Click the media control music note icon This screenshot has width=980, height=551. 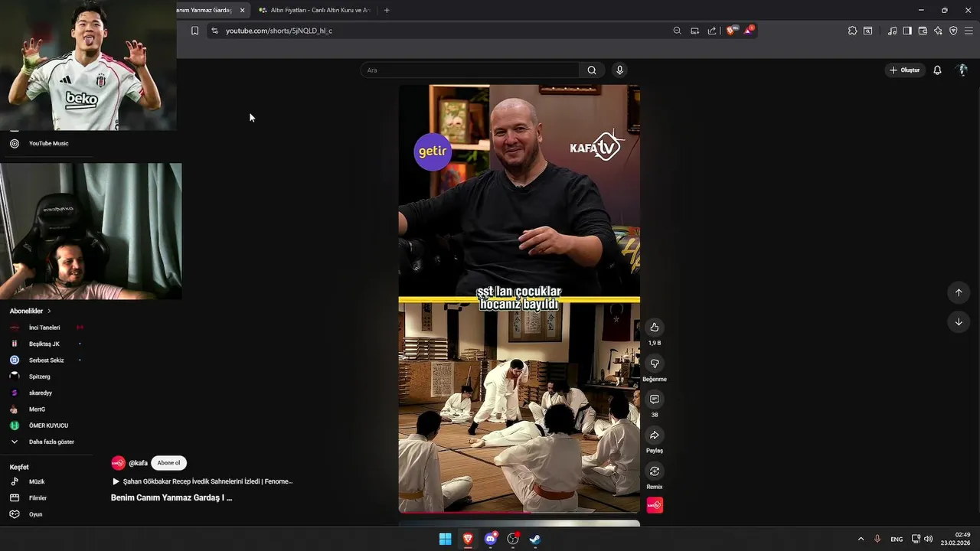pyautogui.click(x=892, y=31)
